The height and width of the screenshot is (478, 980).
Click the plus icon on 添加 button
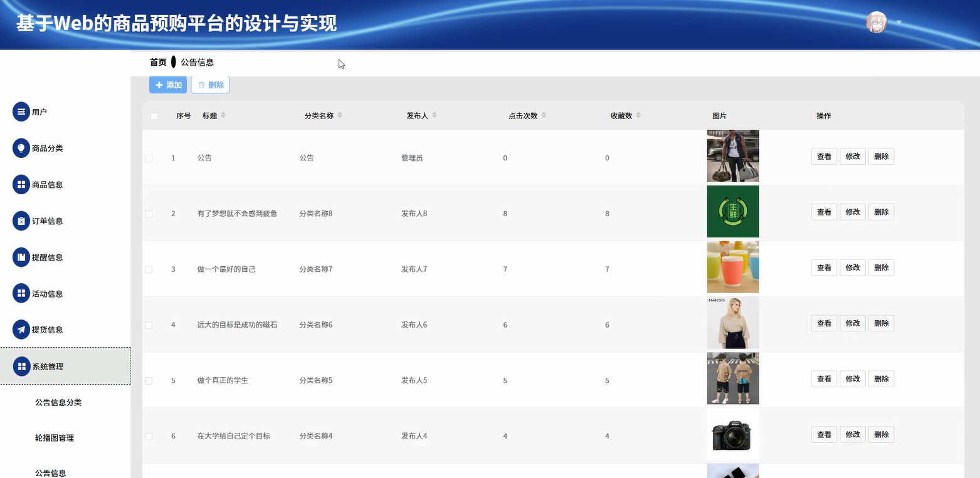[x=159, y=85]
